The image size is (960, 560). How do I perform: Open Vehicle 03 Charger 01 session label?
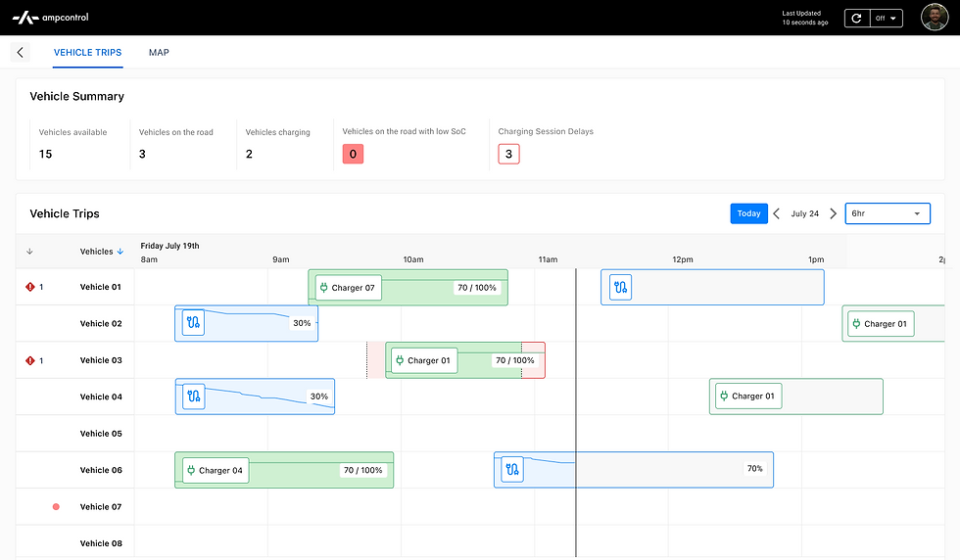pos(424,360)
